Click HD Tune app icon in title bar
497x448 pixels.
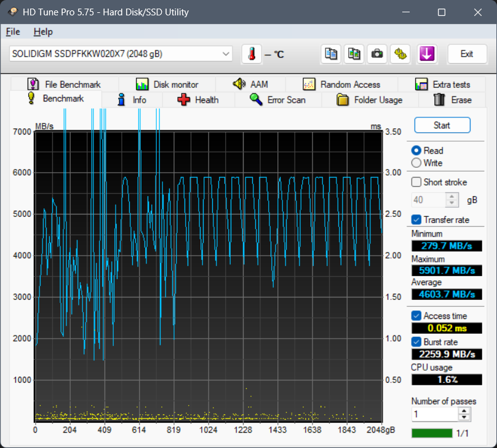click(x=13, y=12)
